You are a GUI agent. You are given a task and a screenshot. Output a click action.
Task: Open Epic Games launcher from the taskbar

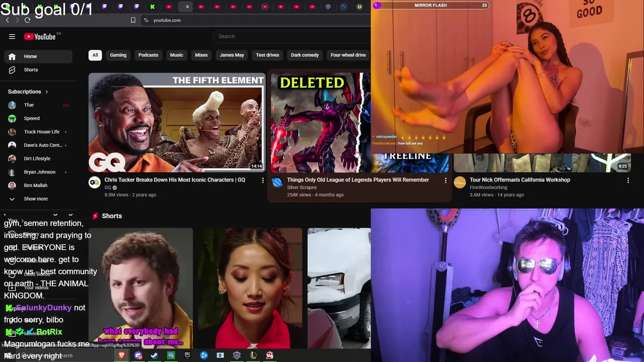[x=187, y=355]
